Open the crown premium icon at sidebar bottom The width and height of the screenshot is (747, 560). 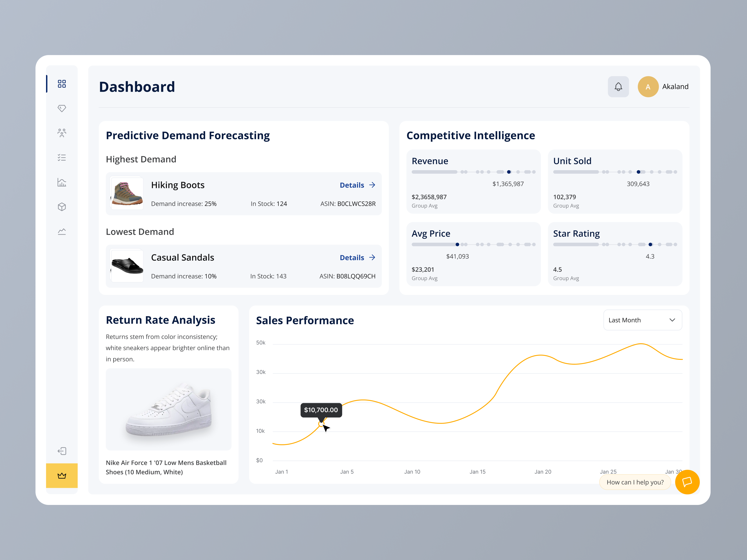62,476
